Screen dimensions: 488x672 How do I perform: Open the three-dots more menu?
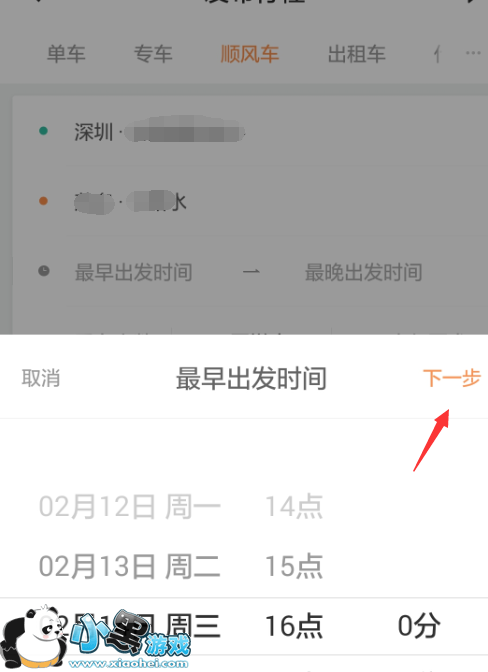[x=473, y=53]
